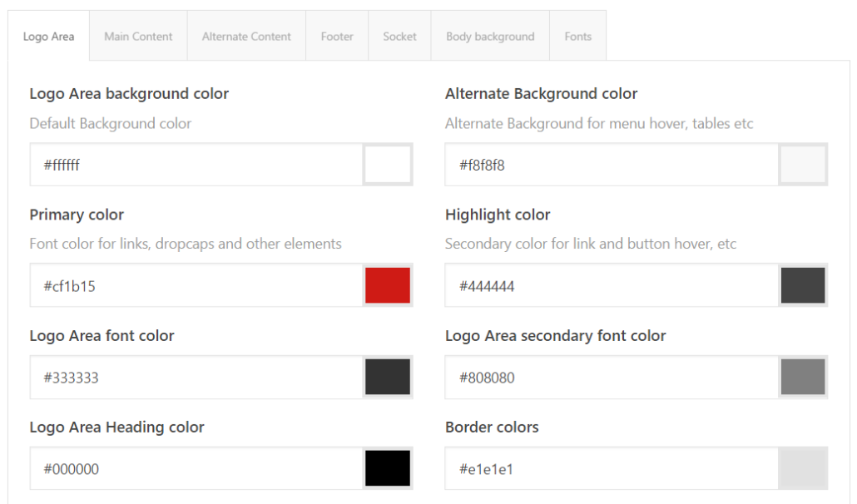Open the Footer settings tab
The image size is (857, 504).
(336, 36)
